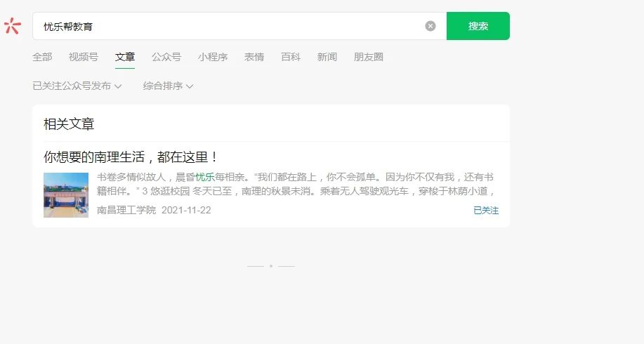This screenshot has height=344, width=644.
Task: Switch to the 新闻 tab
Action: click(x=327, y=57)
